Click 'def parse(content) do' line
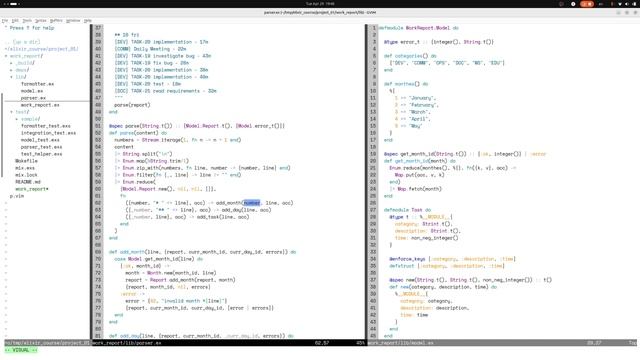The height and width of the screenshot is (360, 640). [x=138, y=133]
